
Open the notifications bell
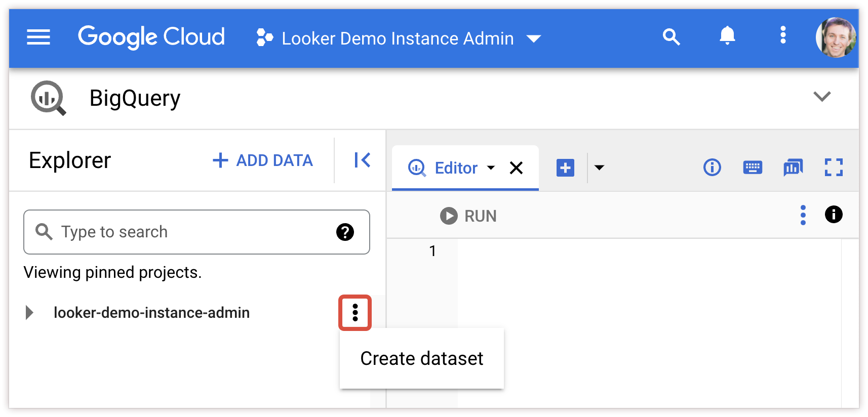coord(727,36)
